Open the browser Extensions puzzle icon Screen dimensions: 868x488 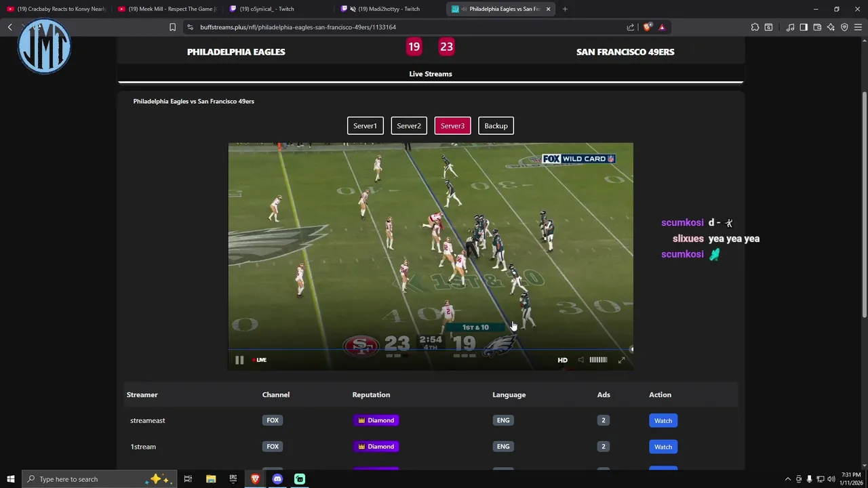pos(755,27)
